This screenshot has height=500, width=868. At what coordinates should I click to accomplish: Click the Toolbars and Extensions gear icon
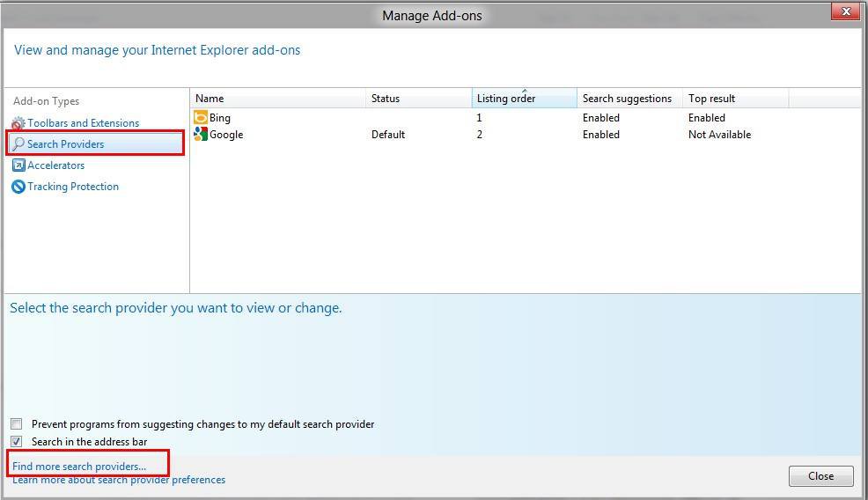(x=18, y=123)
